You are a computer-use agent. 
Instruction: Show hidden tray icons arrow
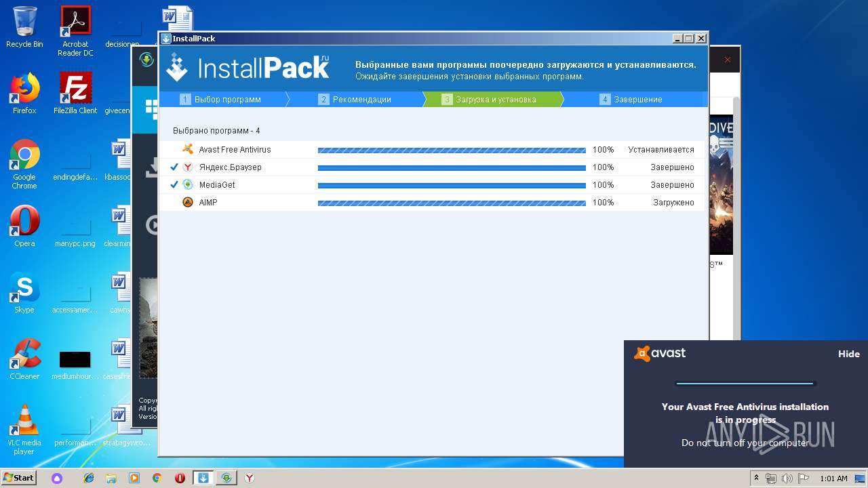click(756, 478)
